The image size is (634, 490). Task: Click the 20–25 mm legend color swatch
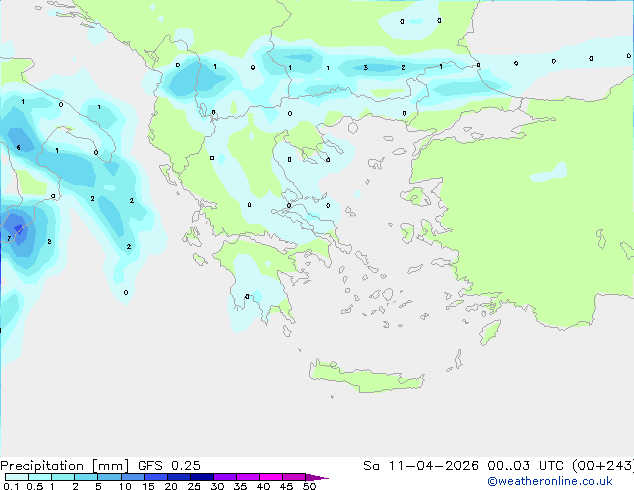[179, 477]
